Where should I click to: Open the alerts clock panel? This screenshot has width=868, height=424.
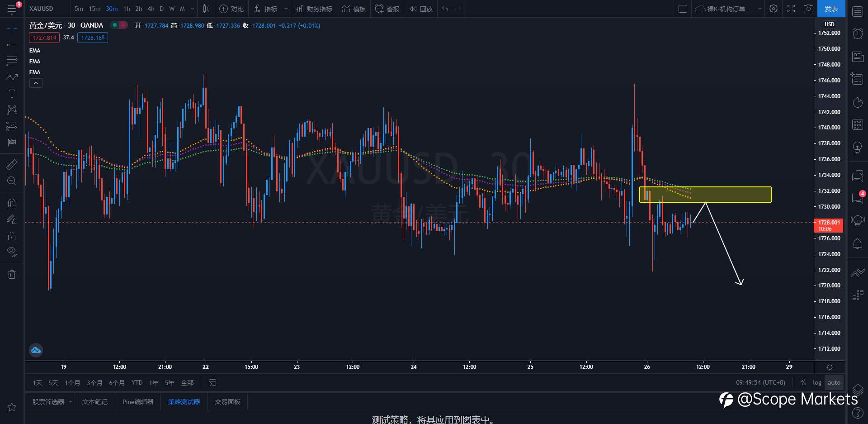pyautogui.click(x=858, y=33)
